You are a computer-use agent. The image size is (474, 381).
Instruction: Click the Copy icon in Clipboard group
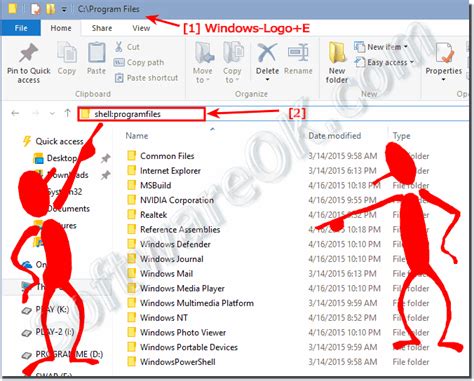coord(67,53)
